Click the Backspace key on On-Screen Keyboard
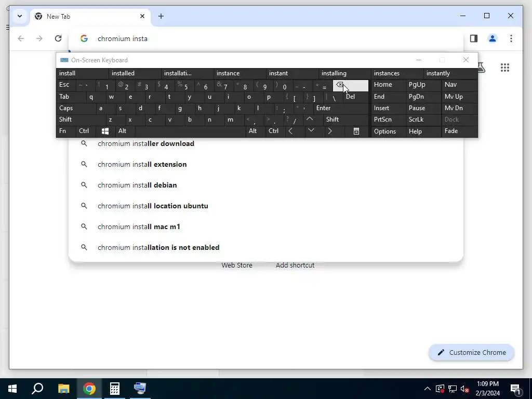The height and width of the screenshot is (399, 532). click(x=351, y=86)
